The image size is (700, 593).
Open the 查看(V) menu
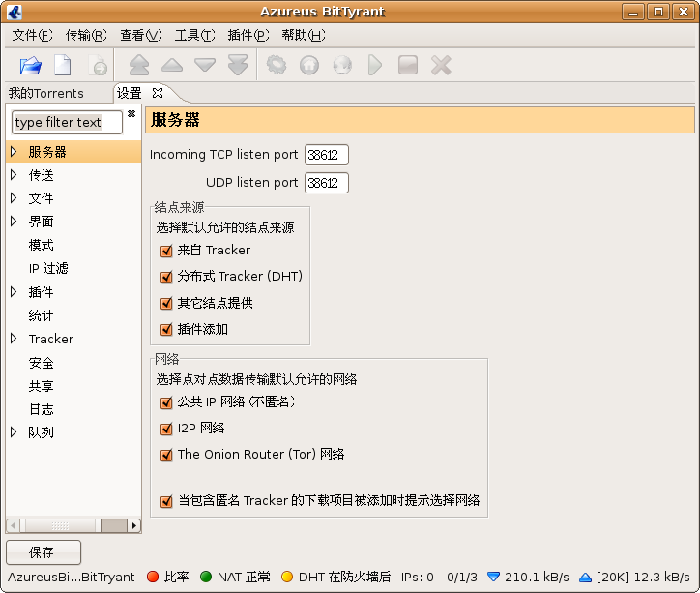click(x=140, y=35)
